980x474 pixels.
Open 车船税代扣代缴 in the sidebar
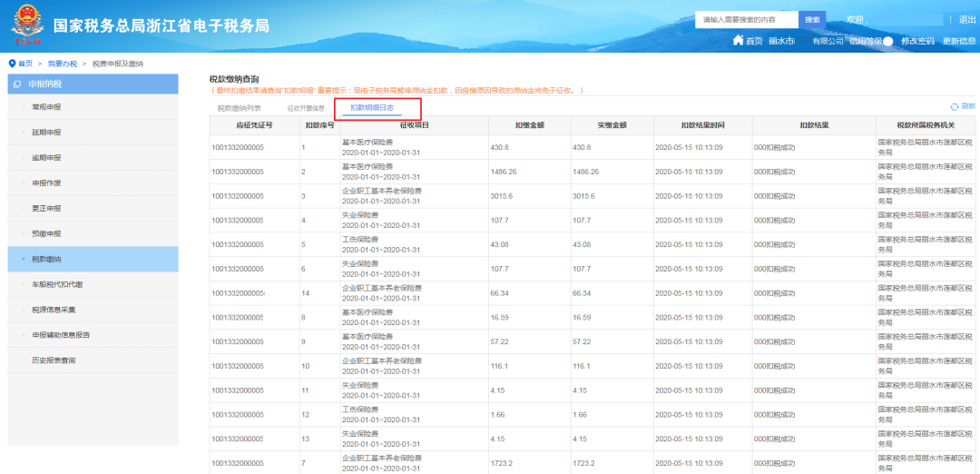click(x=93, y=284)
